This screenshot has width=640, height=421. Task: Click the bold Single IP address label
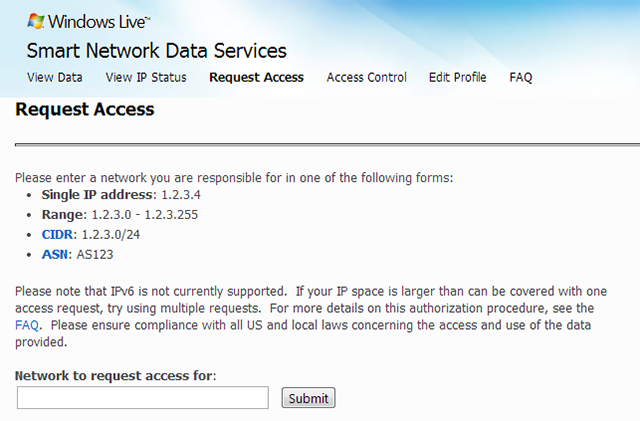click(98, 194)
